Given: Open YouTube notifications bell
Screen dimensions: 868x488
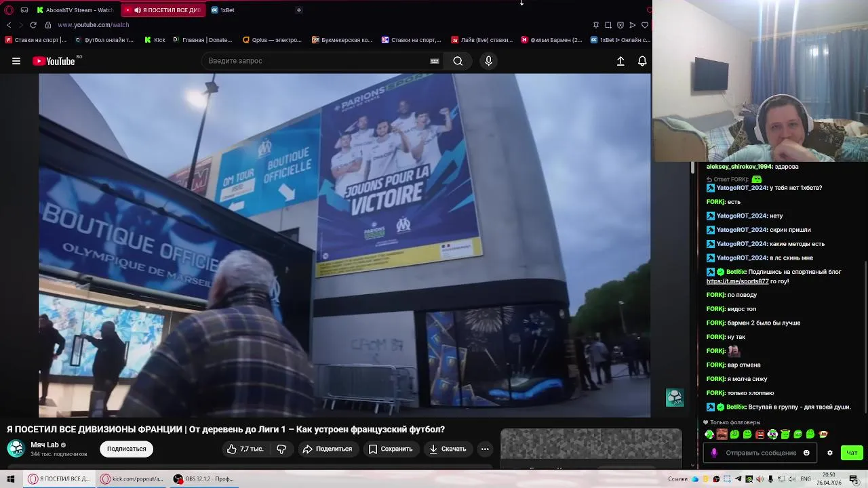Looking at the screenshot, I should 642,61.
